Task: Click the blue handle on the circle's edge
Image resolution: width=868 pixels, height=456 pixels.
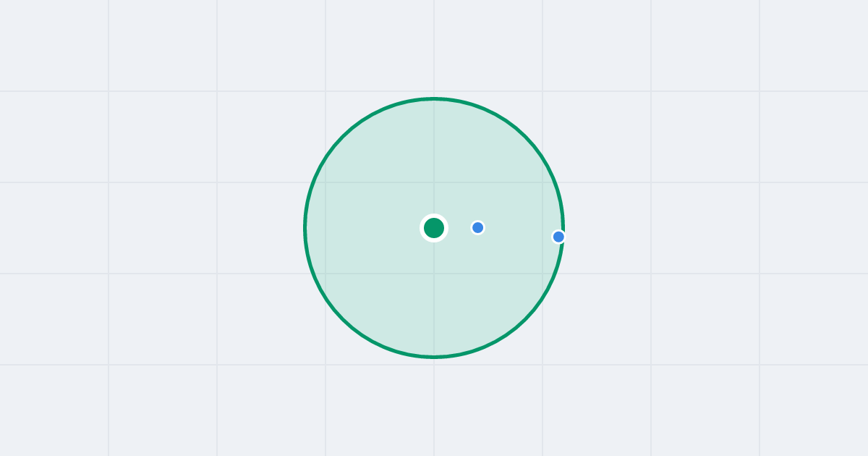Action: (x=558, y=237)
